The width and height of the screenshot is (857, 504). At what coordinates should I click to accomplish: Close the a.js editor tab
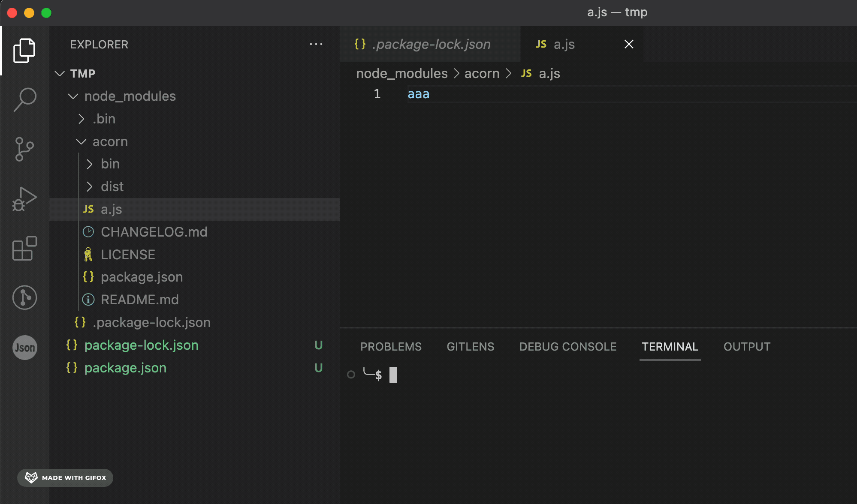click(x=629, y=44)
